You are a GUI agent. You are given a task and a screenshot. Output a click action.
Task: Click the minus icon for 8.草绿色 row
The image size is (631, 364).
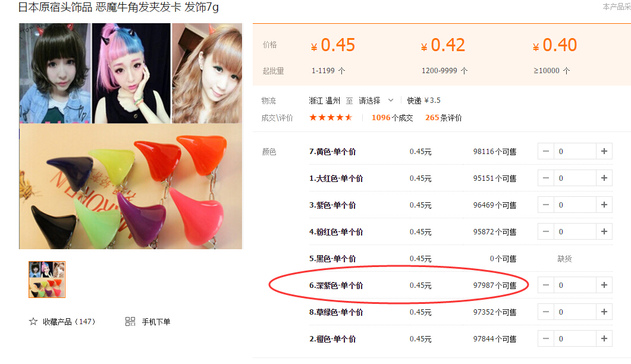(546, 312)
